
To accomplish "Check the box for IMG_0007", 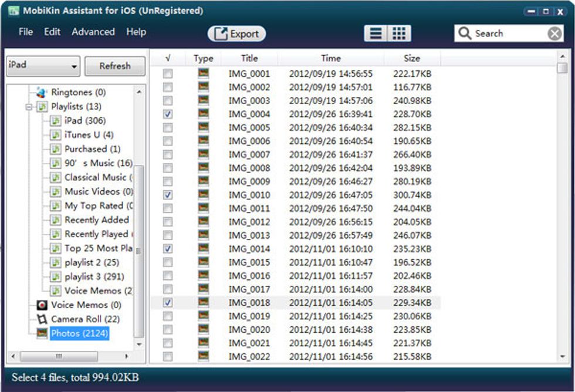I will (168, 154).
